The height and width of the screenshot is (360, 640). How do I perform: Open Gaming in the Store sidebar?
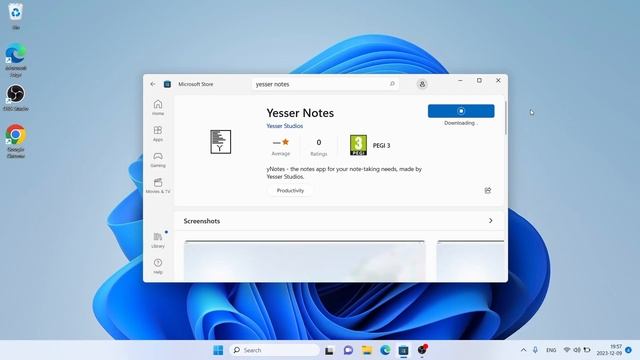tap(158, 160)
